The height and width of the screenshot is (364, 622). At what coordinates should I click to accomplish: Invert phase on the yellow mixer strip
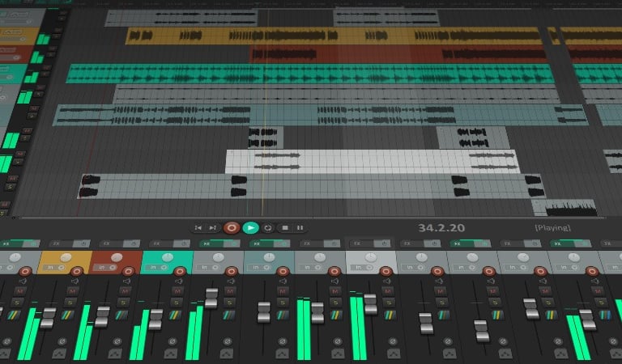click(x=62, y=341)
